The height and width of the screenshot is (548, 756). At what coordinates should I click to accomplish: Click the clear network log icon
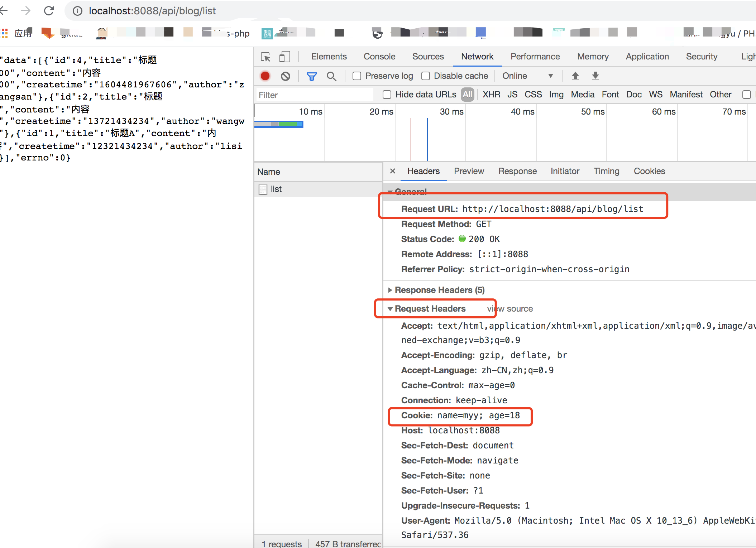click(x=286, y=76)
